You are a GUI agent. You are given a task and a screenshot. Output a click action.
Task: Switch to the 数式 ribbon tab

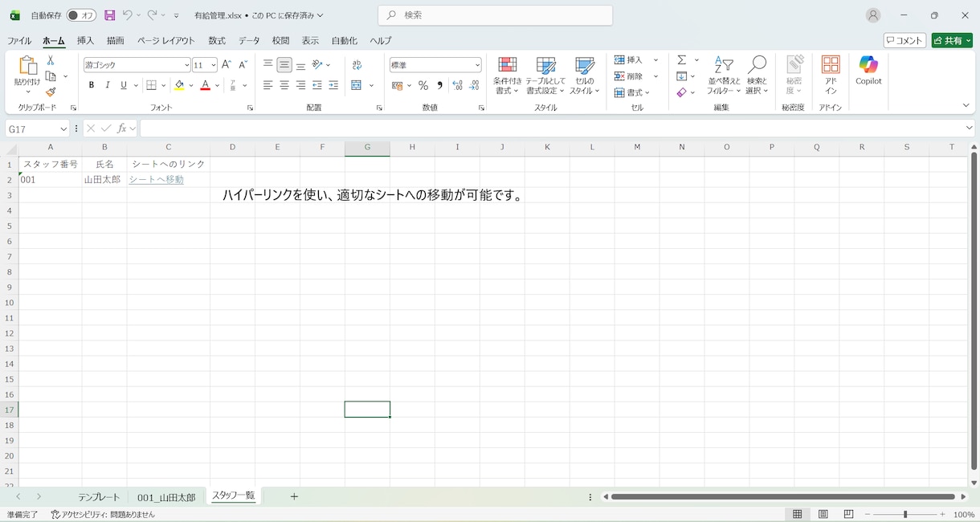tap(217, 40)
